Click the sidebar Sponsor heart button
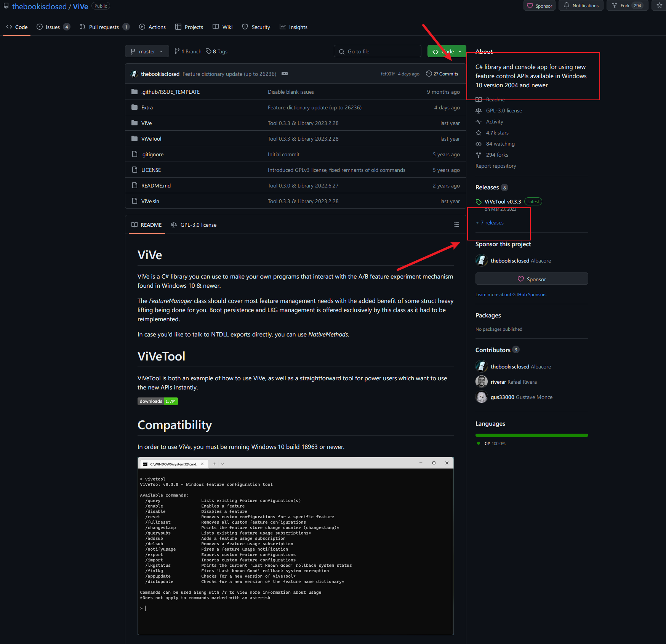The width and height of the screenshot is (666, 644). click(532, 279)
